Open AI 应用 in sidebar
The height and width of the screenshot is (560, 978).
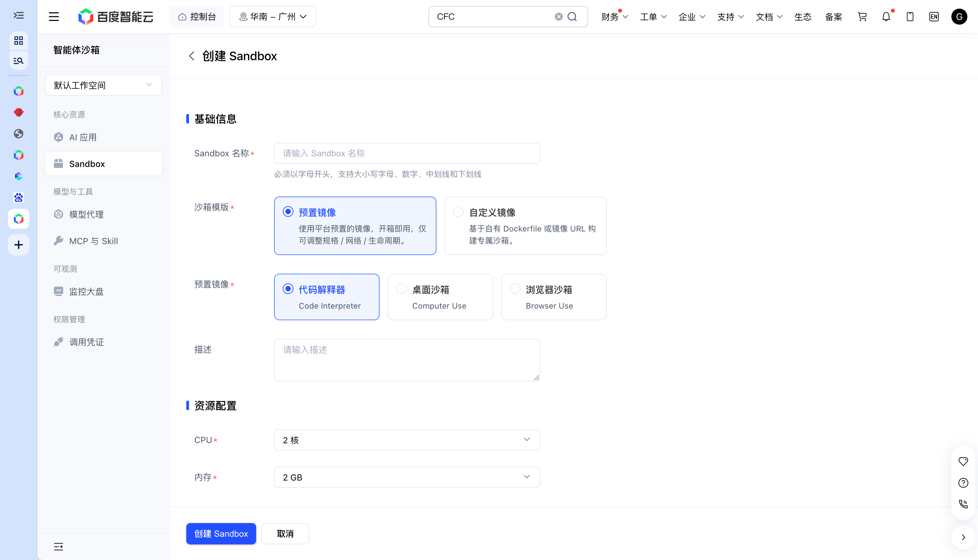pyautogui.click(x=103, y=137)
